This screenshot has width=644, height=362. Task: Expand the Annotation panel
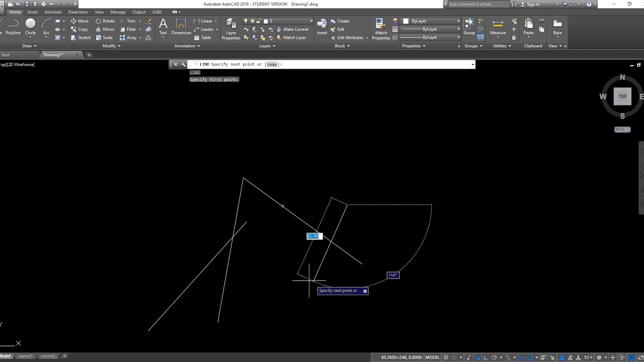coord(187,46)
